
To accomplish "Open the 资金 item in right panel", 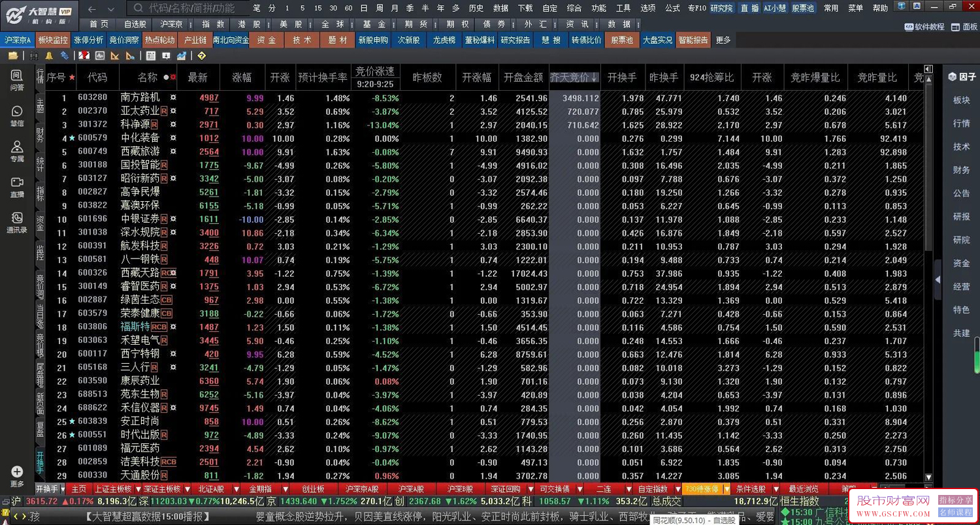I will (x=962, y=263).
